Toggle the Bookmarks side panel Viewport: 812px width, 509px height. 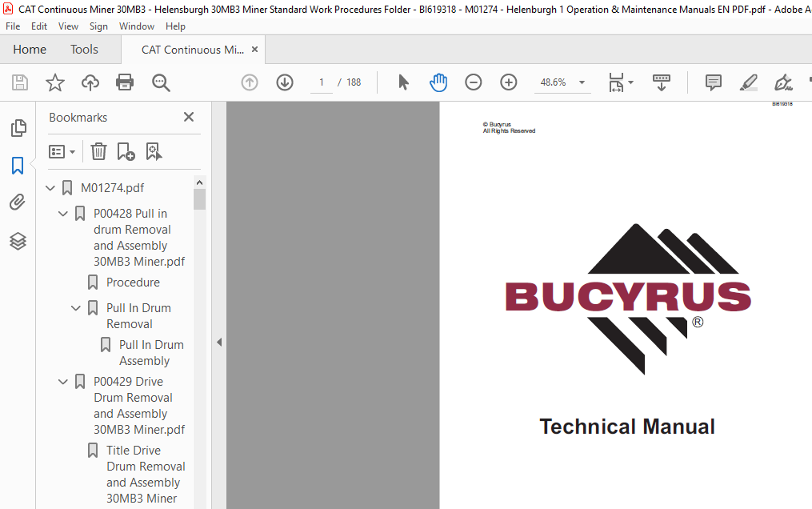point(18,166)
